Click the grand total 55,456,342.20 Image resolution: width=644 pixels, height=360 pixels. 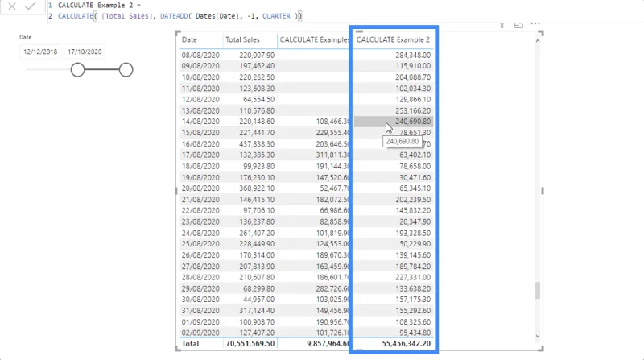[407, 344]
